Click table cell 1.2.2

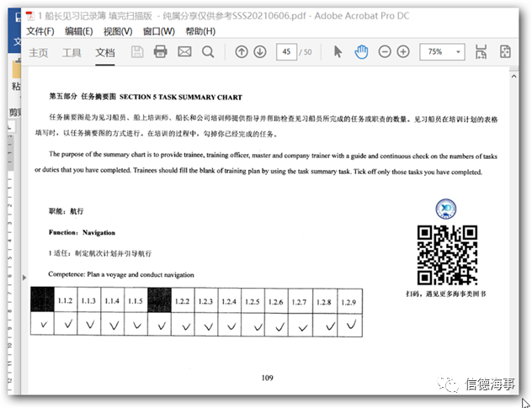pos(182,301)
